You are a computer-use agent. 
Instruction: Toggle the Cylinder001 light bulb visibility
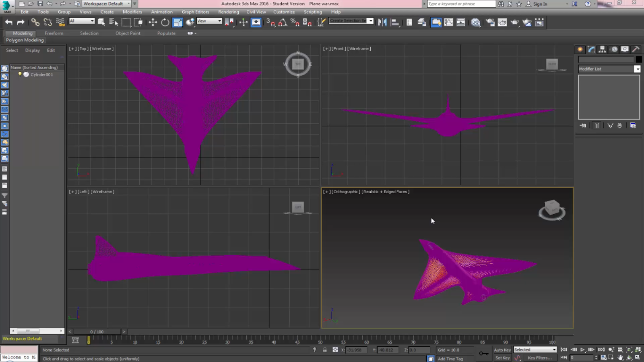pos(20,74)
